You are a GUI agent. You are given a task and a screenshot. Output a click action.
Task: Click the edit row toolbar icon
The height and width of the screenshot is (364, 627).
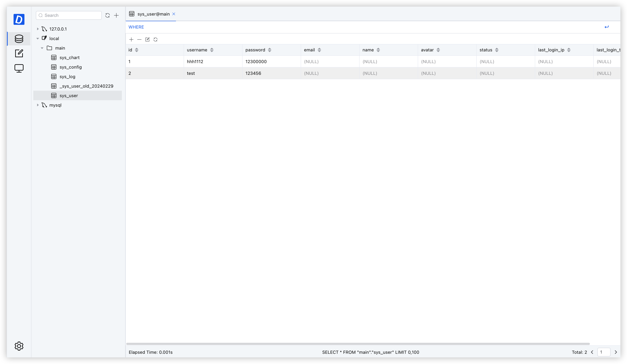pyautogui.click(x=147, y=40)
